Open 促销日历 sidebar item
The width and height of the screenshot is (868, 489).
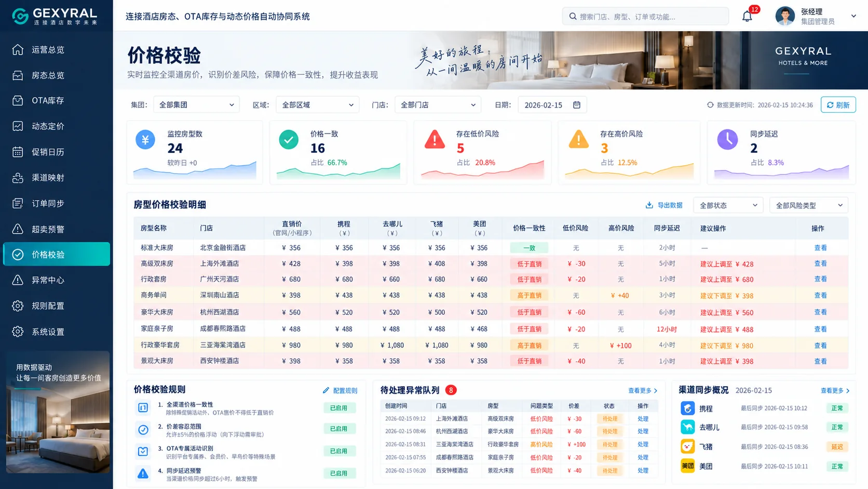coord(57,152)
